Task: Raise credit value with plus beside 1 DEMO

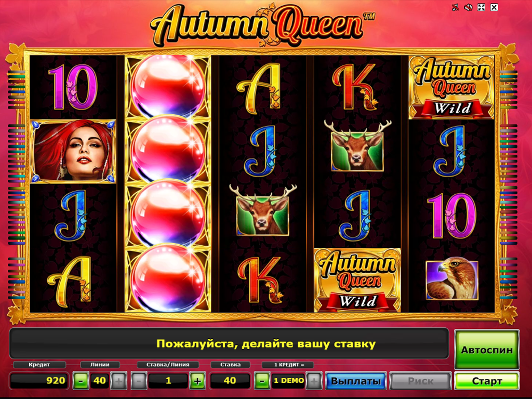Action: click(x=314, y=381)
